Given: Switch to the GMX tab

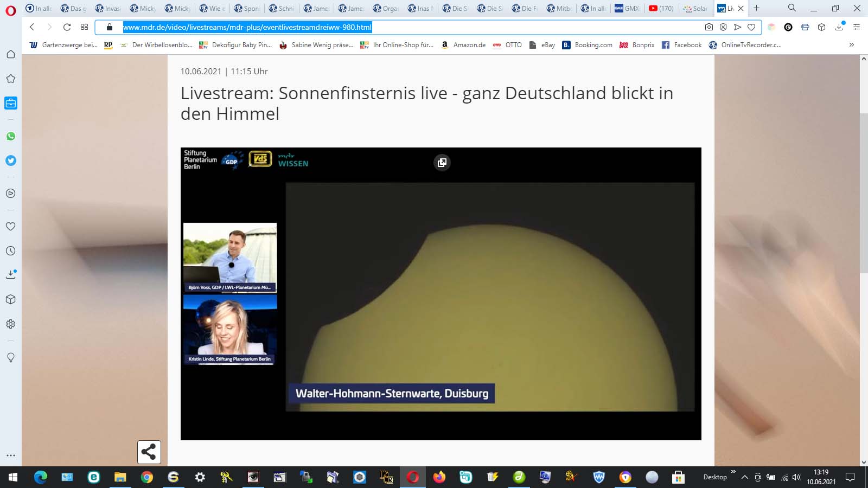Looking at the screenshot, I should pos(627,8).
